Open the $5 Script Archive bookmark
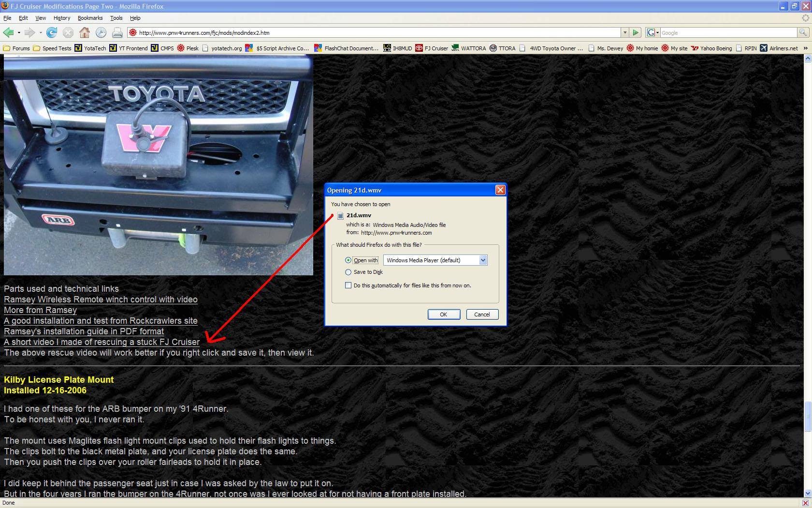 pos(277,48)
